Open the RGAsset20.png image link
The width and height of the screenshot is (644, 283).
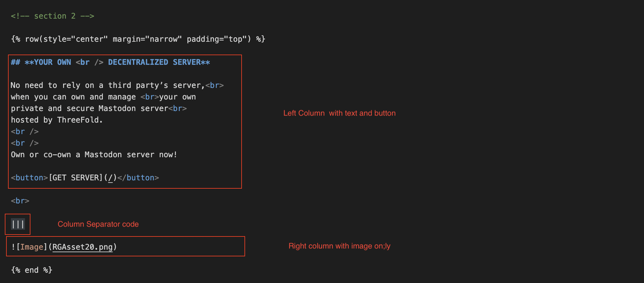click(x=82, y=247)
